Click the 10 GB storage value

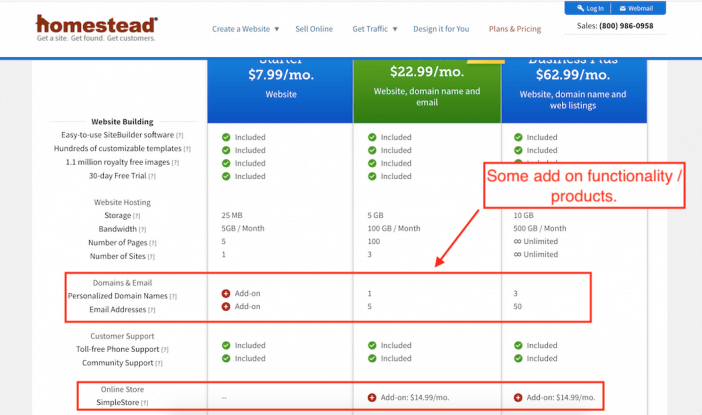[523, 215]
